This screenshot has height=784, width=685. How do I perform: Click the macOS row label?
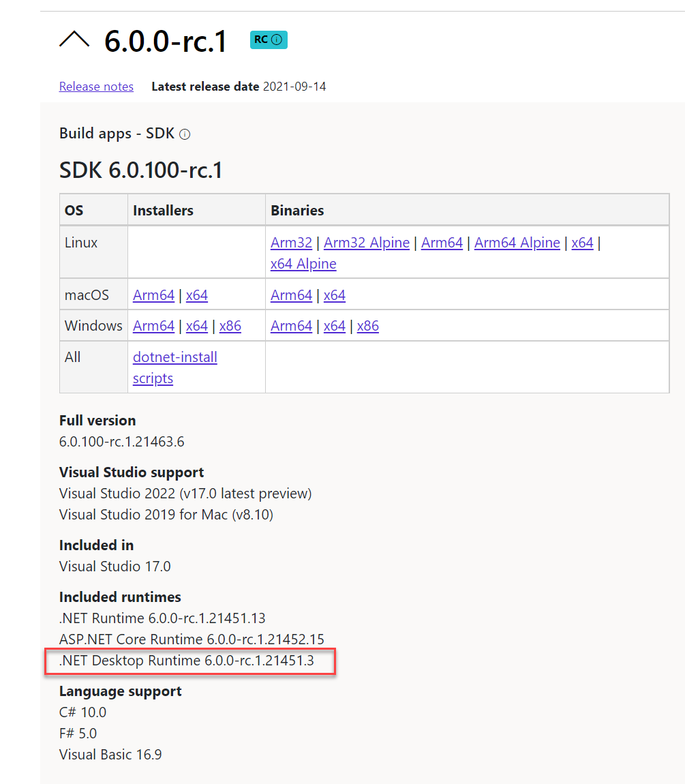[x=87, y=295]
